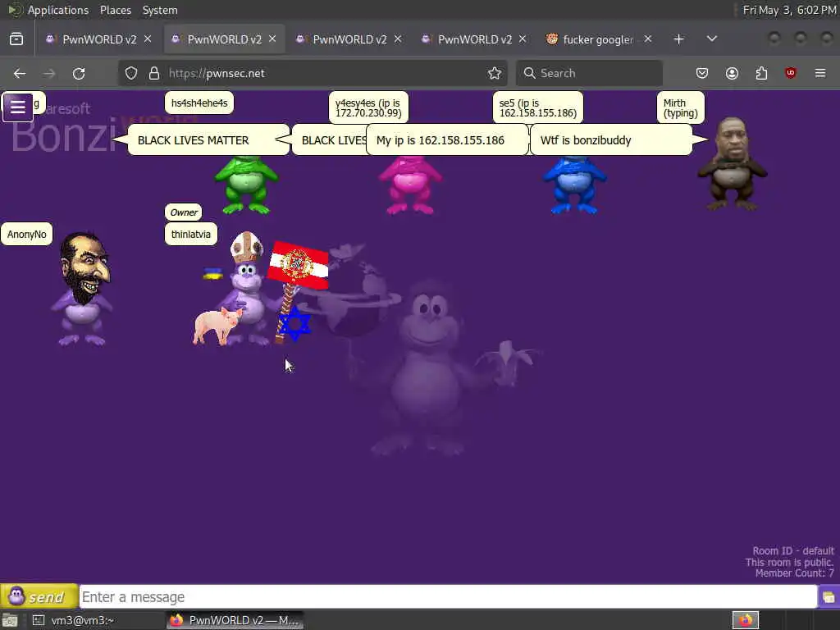Reload the pwnsec.net page
Screen dimensions: 840x630
pyautogui.click(x=79, y=73)
